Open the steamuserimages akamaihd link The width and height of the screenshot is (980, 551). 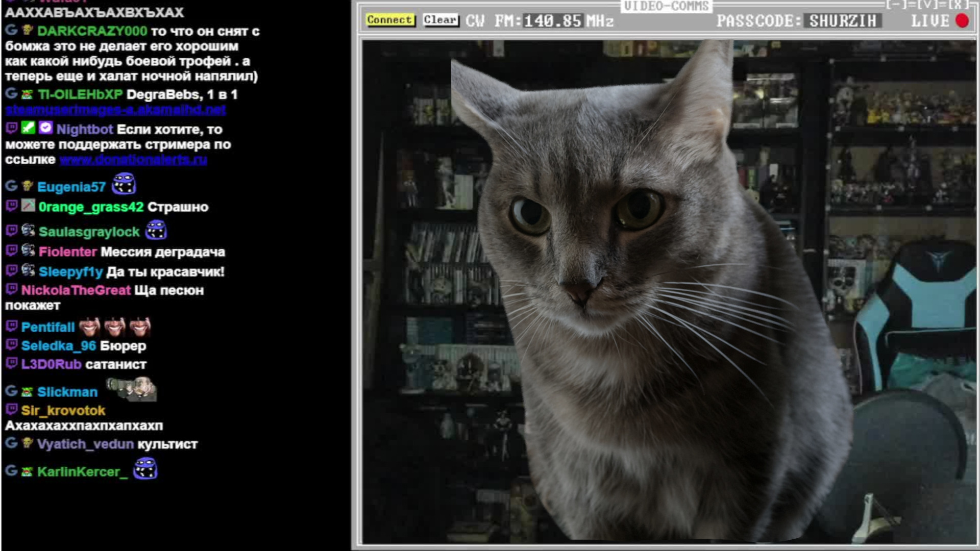[116, 109]
